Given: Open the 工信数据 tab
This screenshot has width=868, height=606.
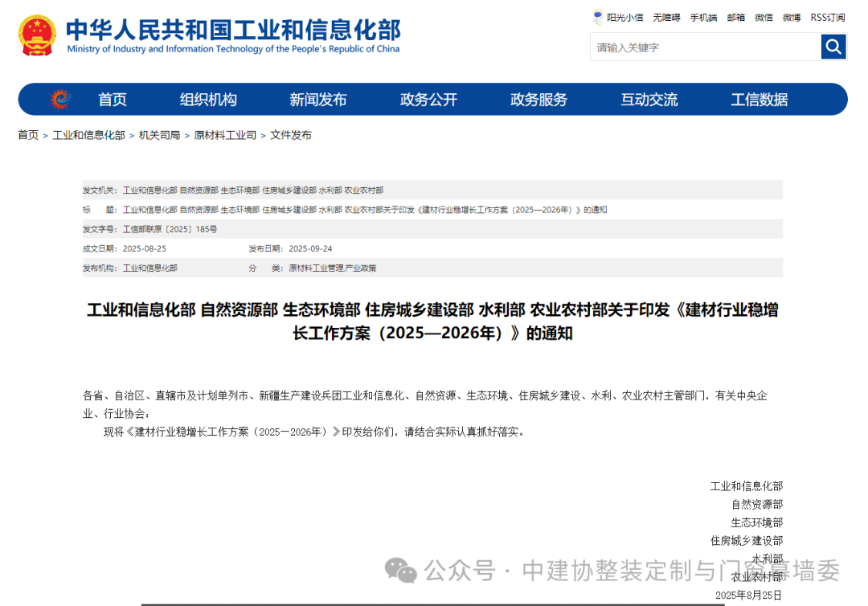Looking at the screenshot, I should (759, 100).
